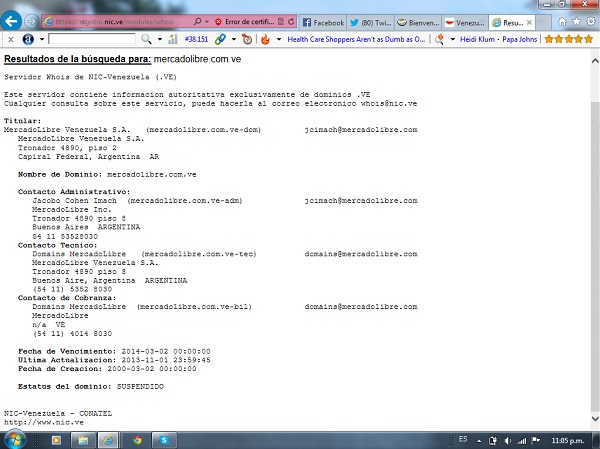Open the Favorites star icon
Image resolution: width=600 pixels, height=449 pixels.
pos(576,22)
